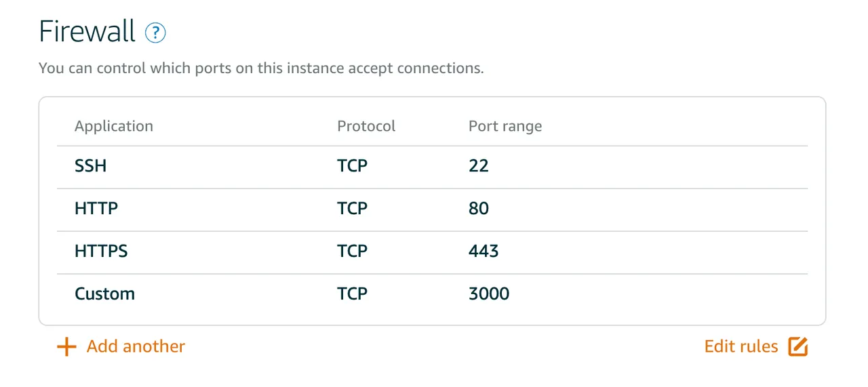Click TCP protocol in the Custom row
Screen dimensions: 868x387
click(353, 294)
